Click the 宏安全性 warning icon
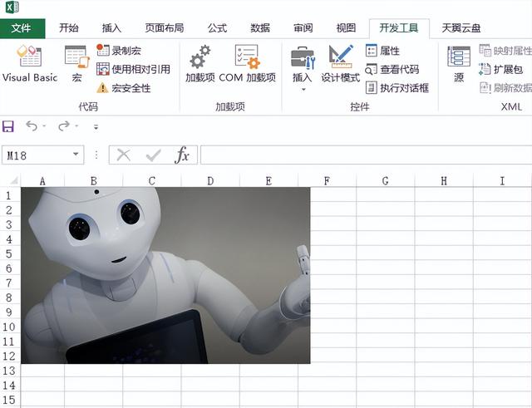This screenshot has height=408, width=532. tap(103, 87)
